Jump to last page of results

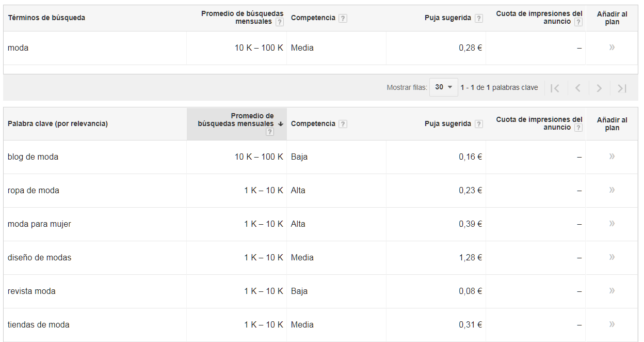pos(622,88)
